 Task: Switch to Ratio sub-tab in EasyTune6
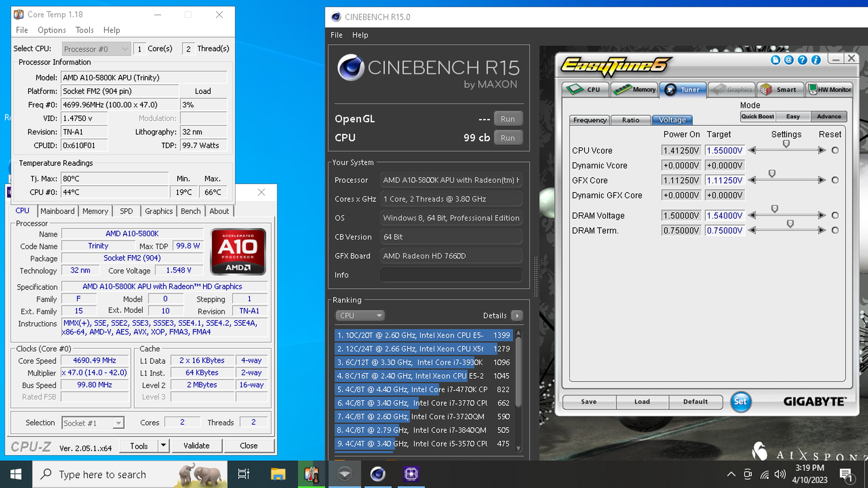pyautogui.click(x=631, y=120)
